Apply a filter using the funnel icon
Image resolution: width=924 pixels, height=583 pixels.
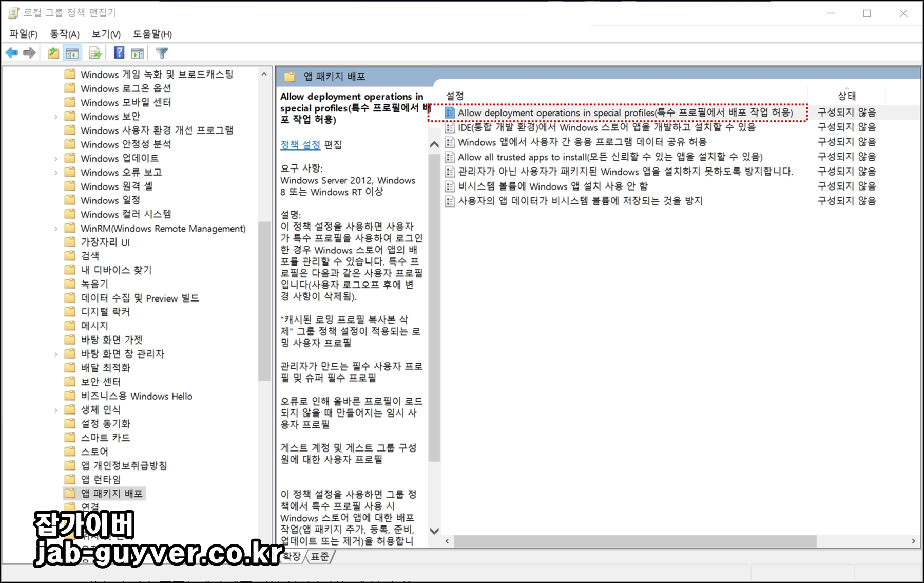(x=161, y=52)
